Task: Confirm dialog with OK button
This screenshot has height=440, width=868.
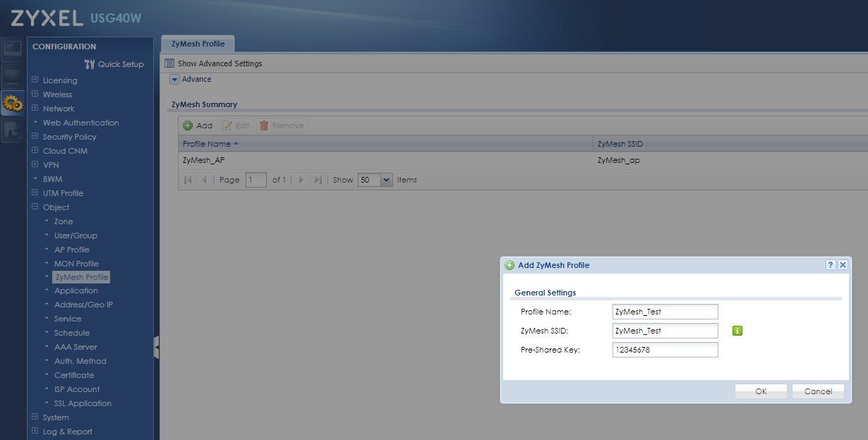Action: pos(761,391)
